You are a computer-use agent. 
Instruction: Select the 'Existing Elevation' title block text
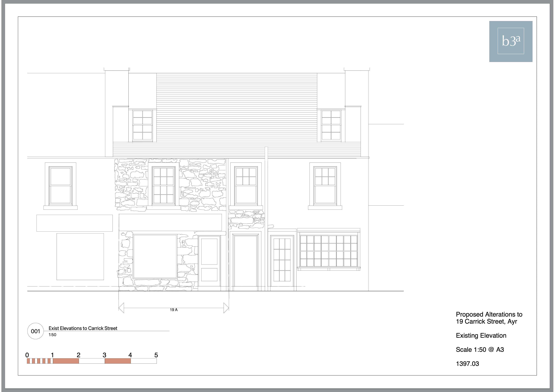pos(481,336)
